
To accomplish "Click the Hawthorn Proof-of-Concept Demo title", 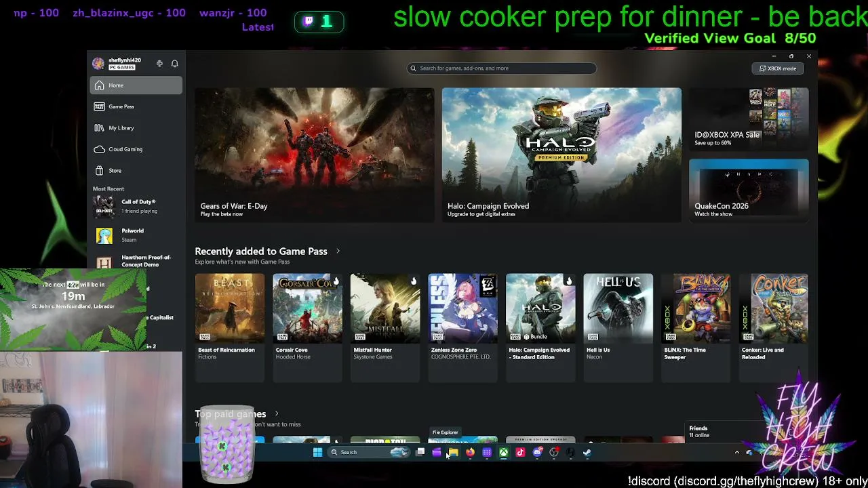I will [x=146, y=261].
